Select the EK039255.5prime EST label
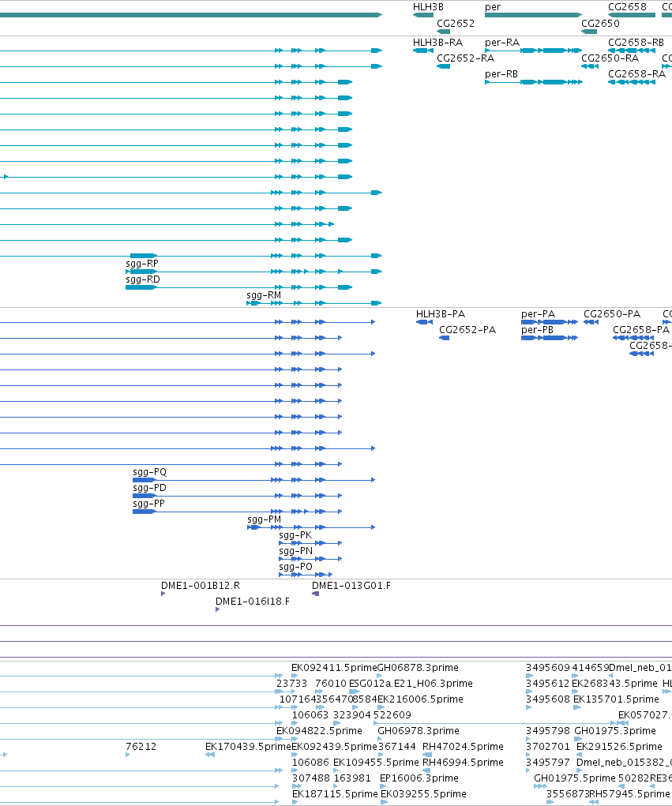672x806 pixels. (423, 794)
